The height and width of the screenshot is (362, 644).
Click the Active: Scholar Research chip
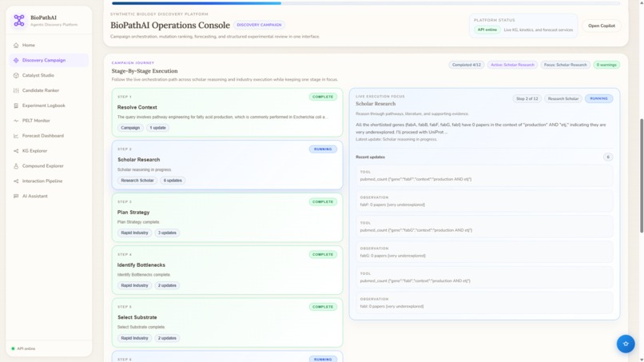[x=512, y=65]
